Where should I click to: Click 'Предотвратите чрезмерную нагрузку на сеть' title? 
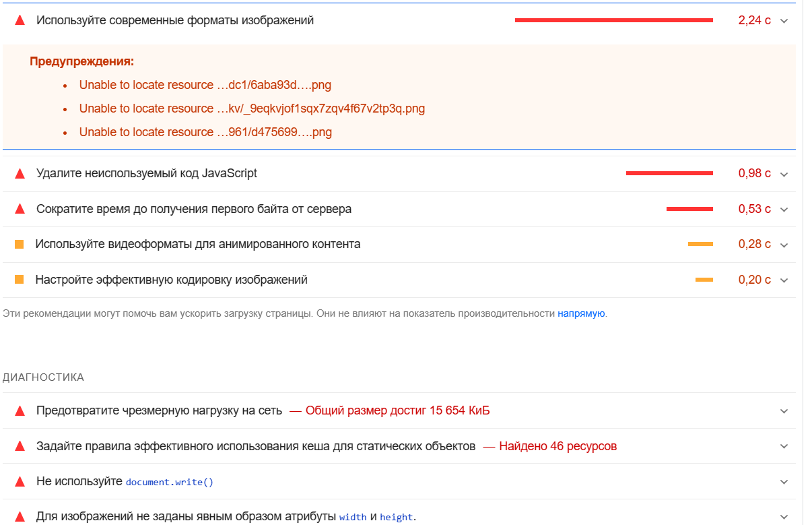pos(159,410)
